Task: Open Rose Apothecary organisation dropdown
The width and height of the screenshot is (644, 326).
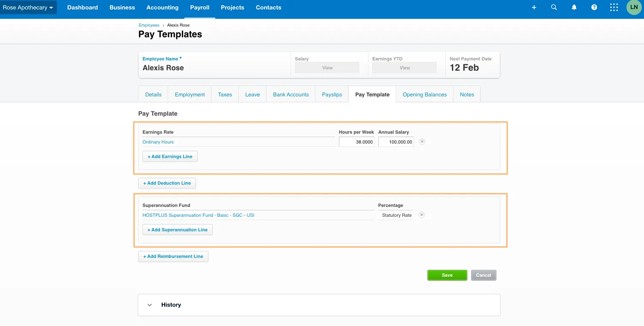Action: [x=28, y=8]
